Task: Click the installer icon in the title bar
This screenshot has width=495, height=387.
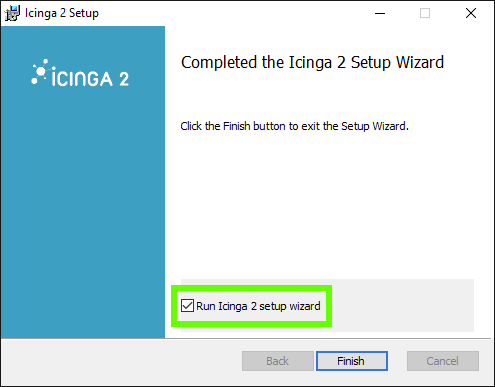Action: pyautogui.click(x=12, y=13)
